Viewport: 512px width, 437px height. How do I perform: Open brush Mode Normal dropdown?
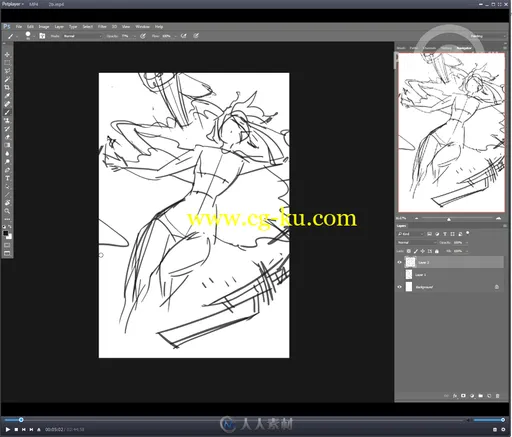point(82,36)
